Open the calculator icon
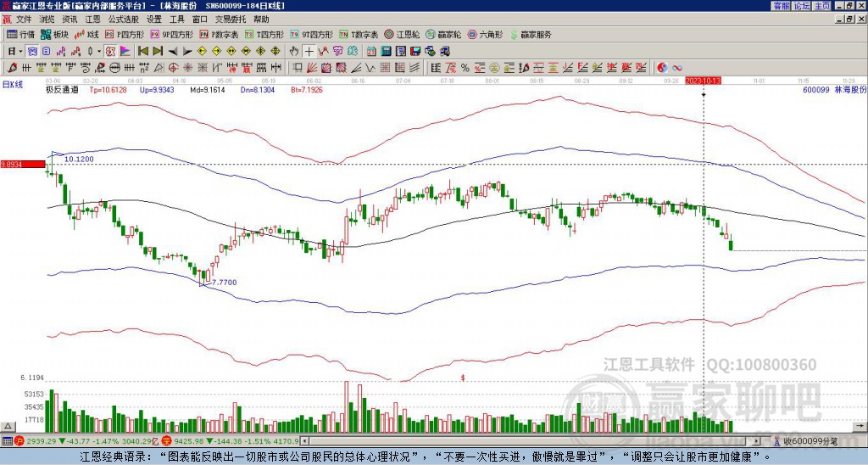The width and height of the screenshot is (868, 465). (x=387, y=51)
